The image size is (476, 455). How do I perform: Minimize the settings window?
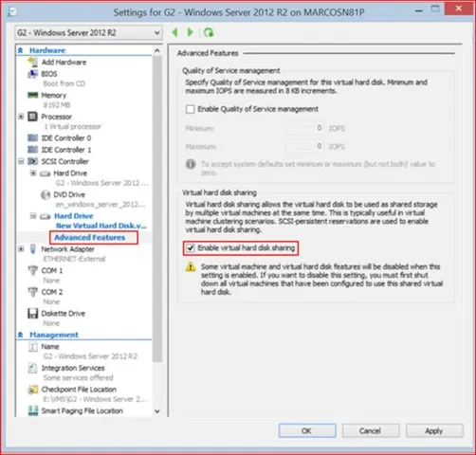click(419, 9)
